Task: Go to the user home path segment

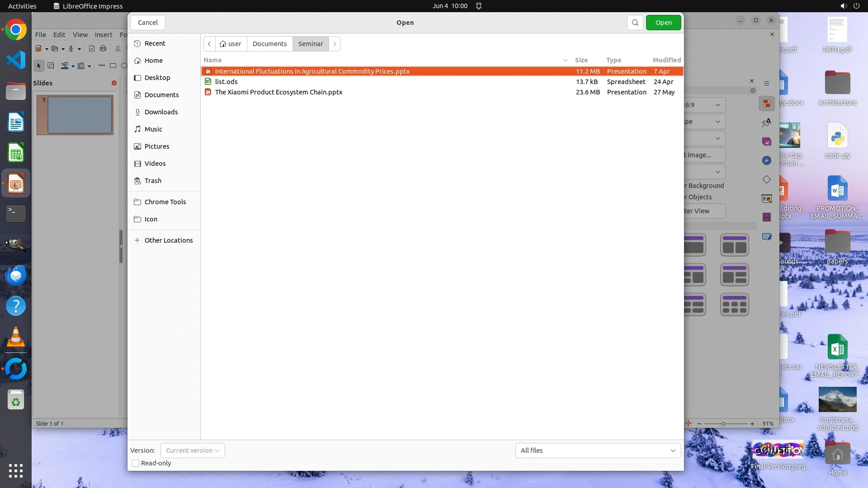Action: pos(231,44)
